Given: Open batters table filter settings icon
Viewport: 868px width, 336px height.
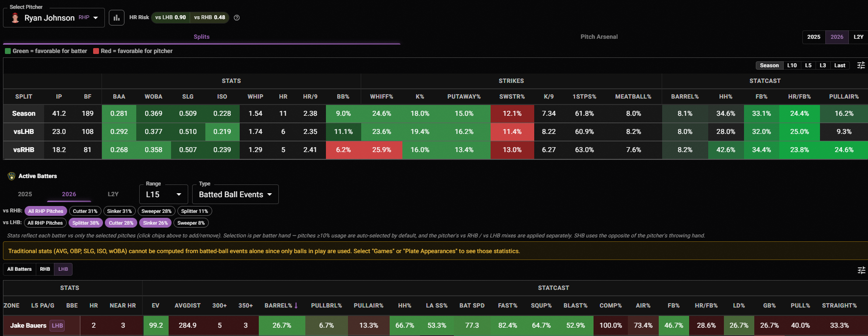Looking at the screenshot, I should (x=861, y=270).
